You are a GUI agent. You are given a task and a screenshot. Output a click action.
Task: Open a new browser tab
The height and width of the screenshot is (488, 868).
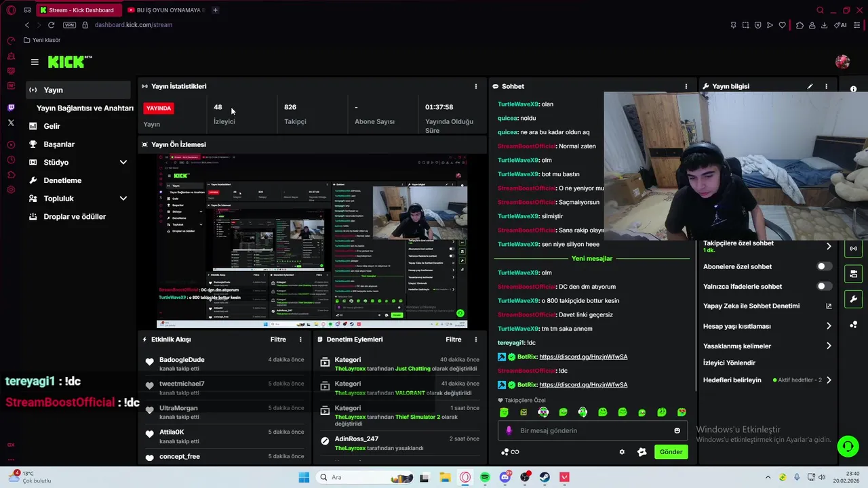pos(215,10)
